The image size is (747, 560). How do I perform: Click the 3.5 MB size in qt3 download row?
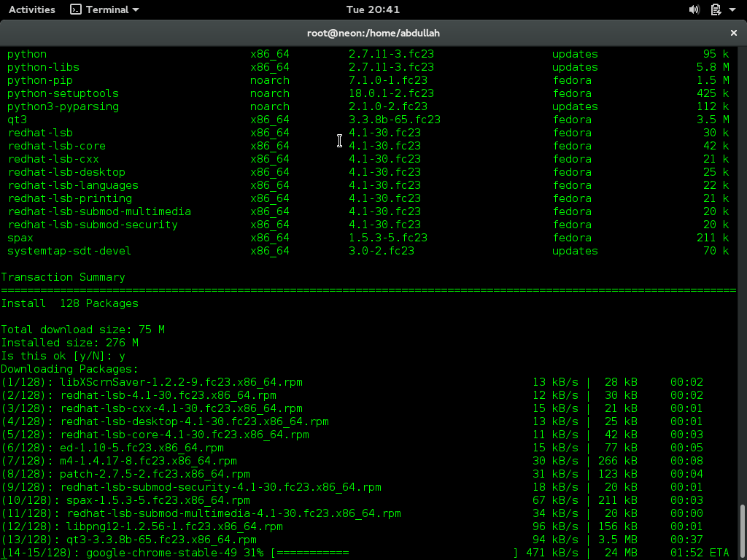(618, 540)
